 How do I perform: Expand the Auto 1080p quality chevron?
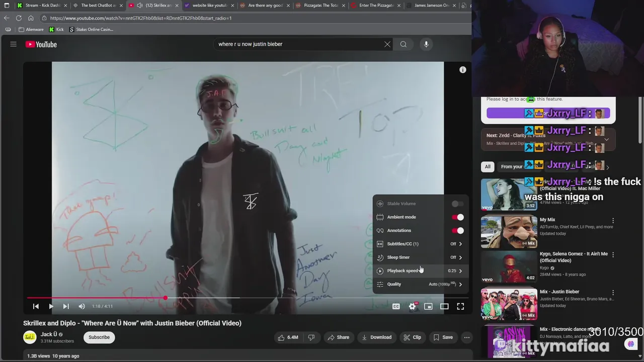click(460, 285)
